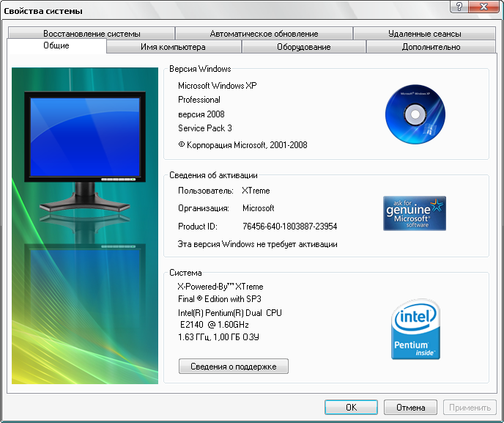
Task: Go to the Дополнительно tab
Action: coord(431,47)
